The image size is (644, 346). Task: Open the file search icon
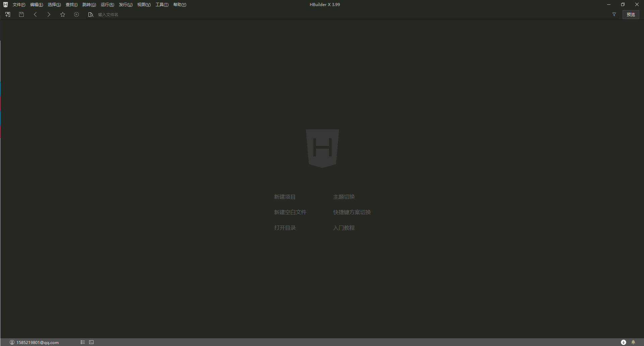pyautogui.click(x=91, y=15)
